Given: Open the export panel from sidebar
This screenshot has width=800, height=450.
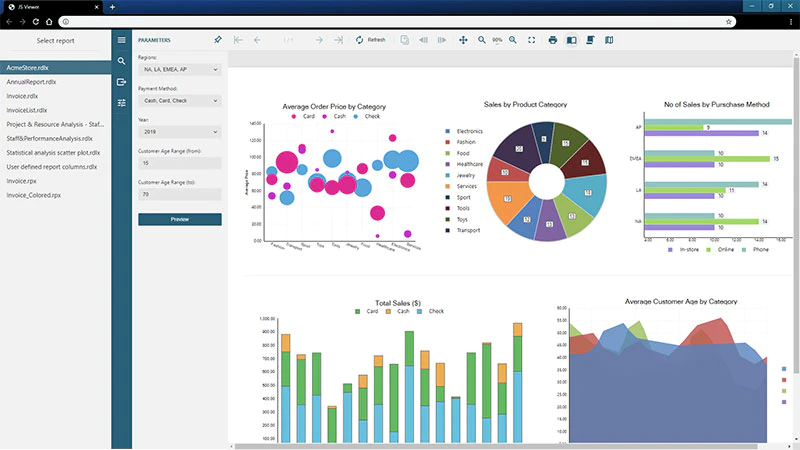Looking at the screenshot, I should (121, 82).
